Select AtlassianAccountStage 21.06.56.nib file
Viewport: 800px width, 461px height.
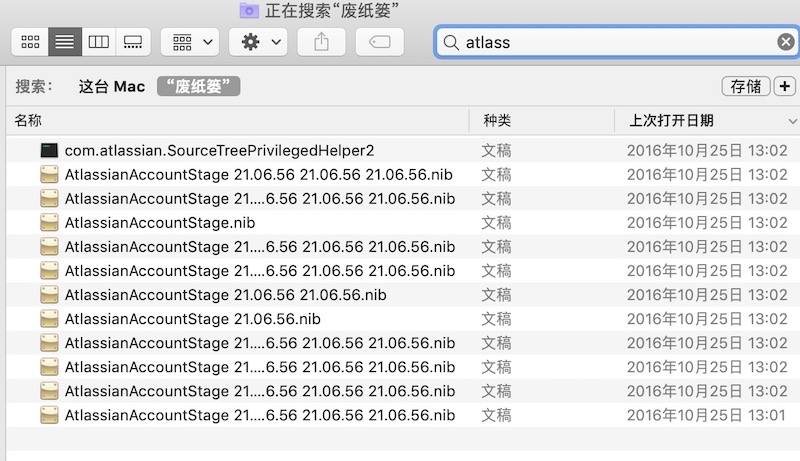403,319
